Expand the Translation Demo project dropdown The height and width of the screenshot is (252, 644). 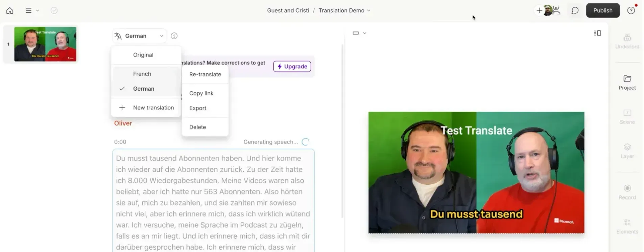[344, 10]
